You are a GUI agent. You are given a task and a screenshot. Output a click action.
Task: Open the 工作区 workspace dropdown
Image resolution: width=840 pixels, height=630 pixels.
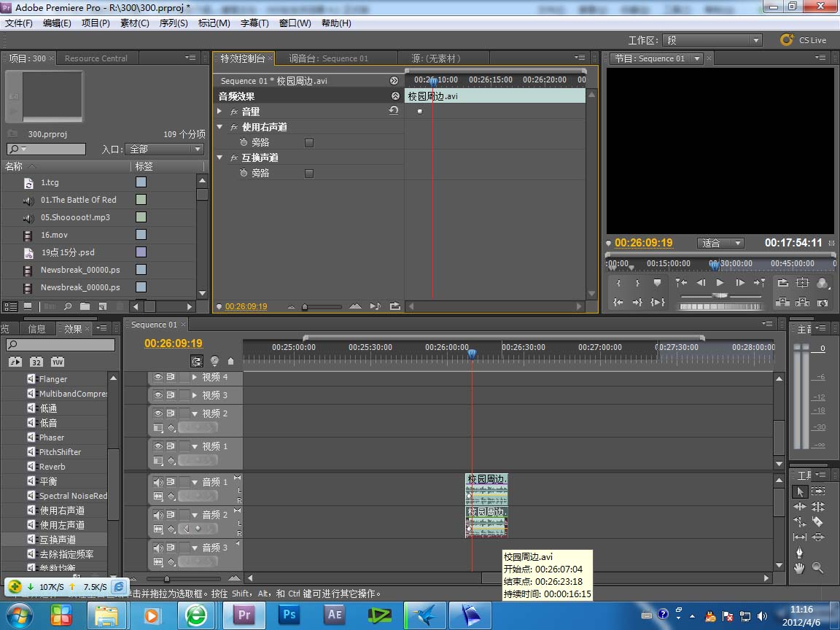click(x=712, y=40)
